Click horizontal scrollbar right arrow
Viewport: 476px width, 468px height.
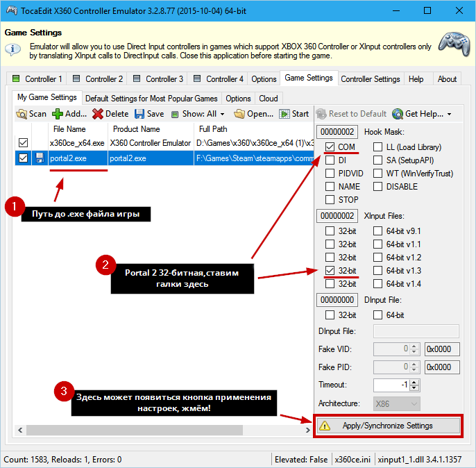click(308, 430)
